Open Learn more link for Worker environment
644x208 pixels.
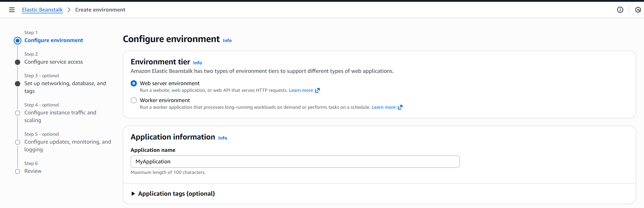click(383, 107)
